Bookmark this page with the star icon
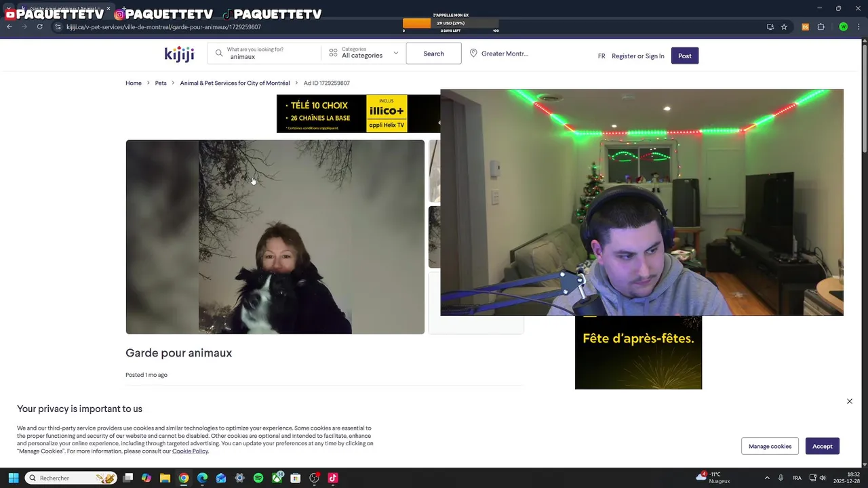Image resolution: width=868 pixels, height=488 pixels. coord(784,26)
